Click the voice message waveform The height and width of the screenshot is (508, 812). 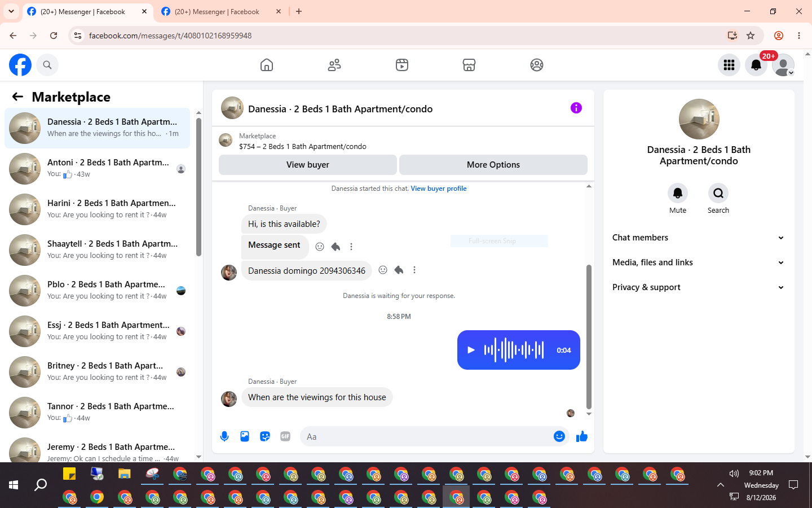tap(514, 350)
